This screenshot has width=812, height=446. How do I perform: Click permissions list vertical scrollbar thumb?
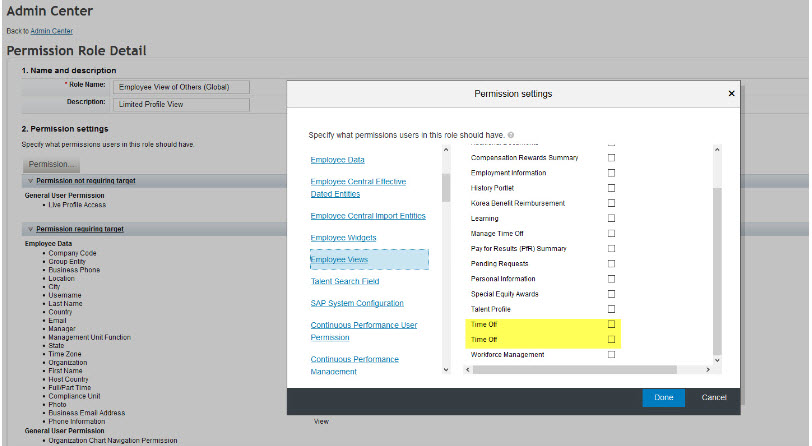(717, 271)
